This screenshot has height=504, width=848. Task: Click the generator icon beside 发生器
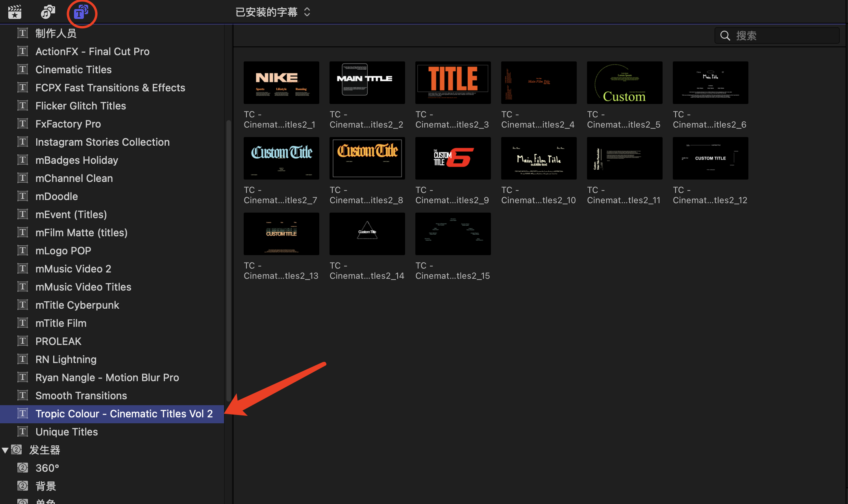[17, 450]
